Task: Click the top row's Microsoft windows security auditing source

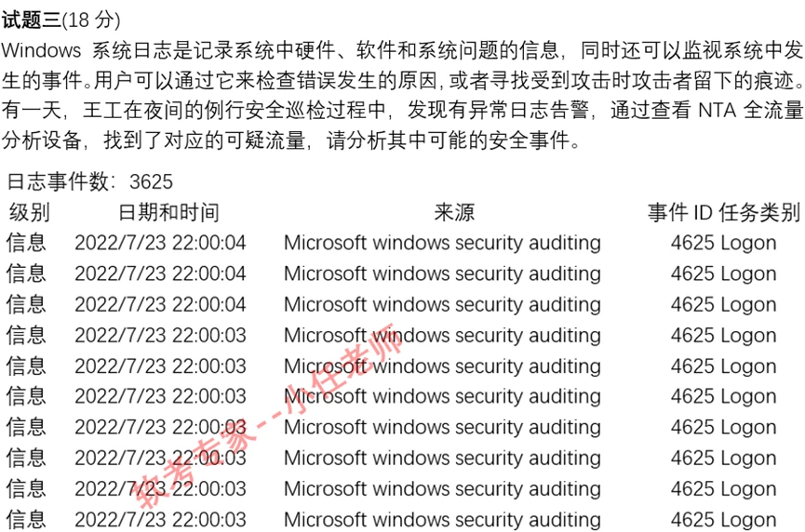Action: point(442,243)
